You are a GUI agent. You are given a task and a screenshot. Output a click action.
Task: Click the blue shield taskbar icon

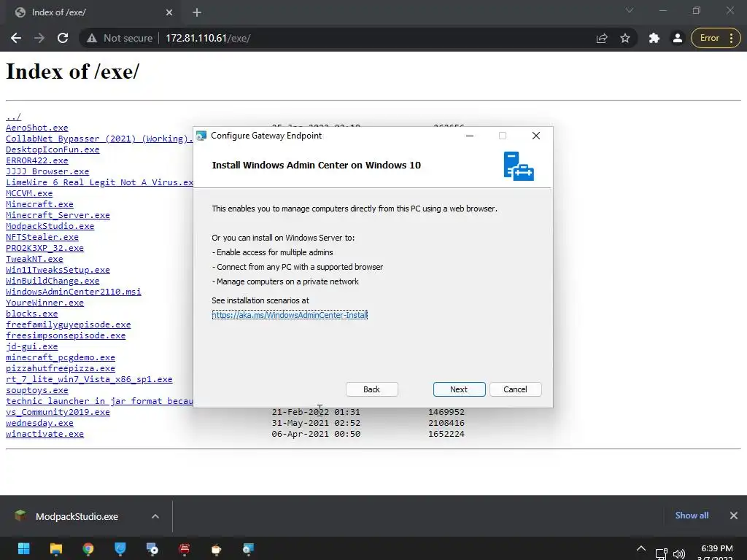(x=120, y=548)
